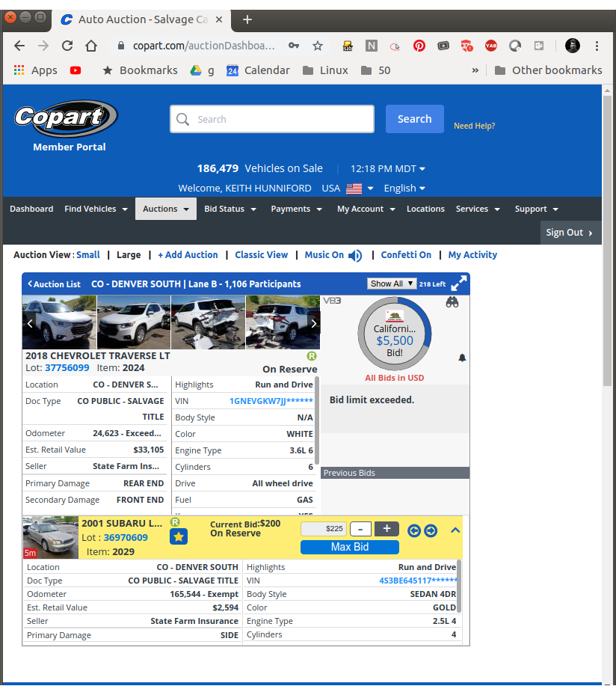Image resolution: width=616 pixels, height=695 pixels.
Task: Click the Search button
Action: click(x=414, y=119)
